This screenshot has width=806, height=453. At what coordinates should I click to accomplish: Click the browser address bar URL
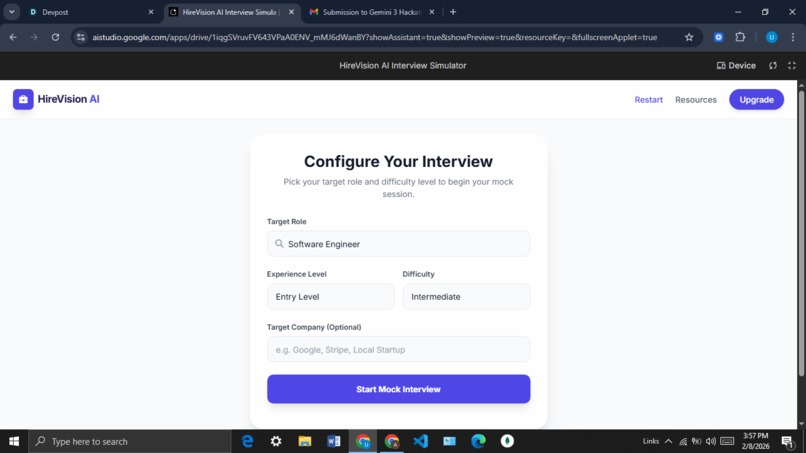374,37
